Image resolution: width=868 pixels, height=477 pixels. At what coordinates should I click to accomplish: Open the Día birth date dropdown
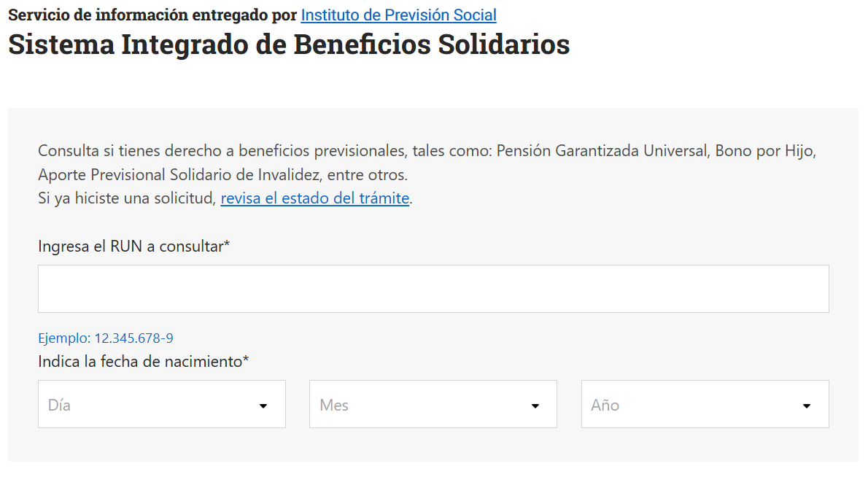coord(161,404)
